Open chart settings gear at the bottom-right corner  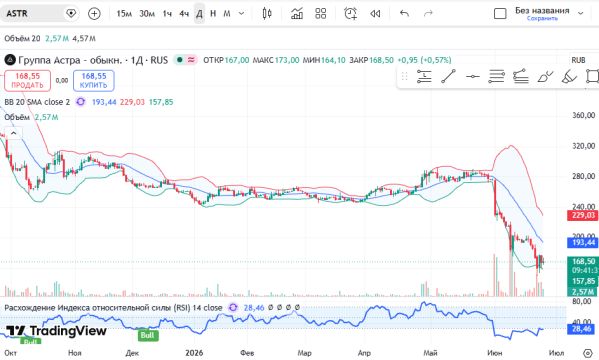588,353
